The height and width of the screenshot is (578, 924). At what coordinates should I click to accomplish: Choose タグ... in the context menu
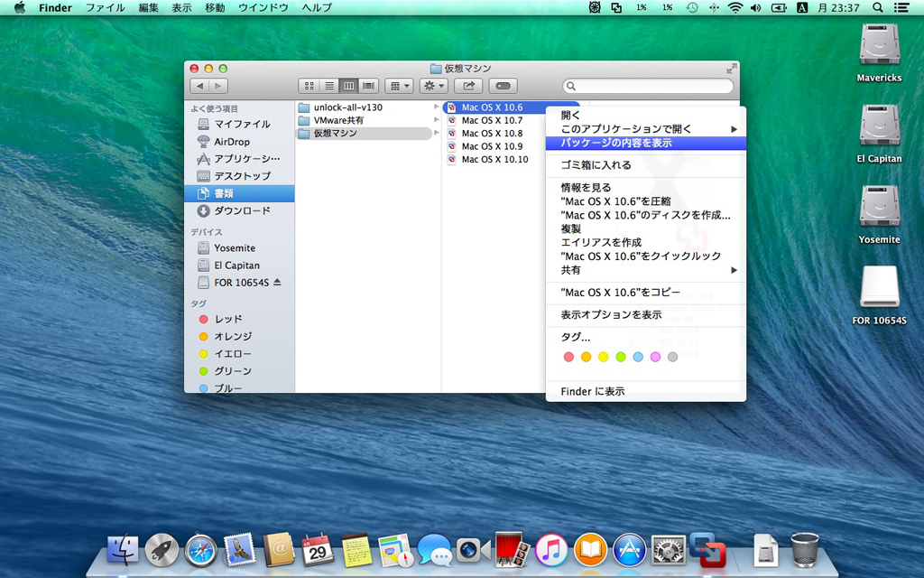(x=646, y=338)
